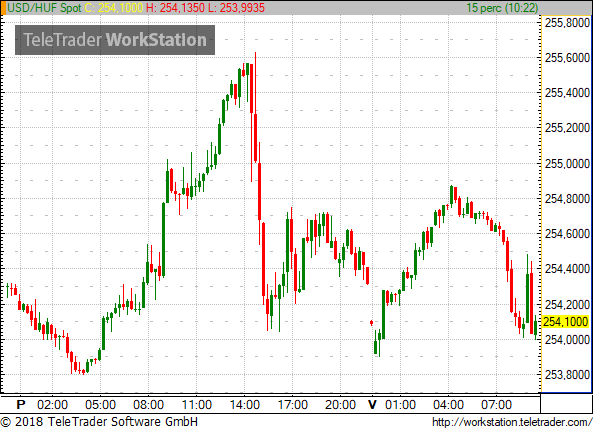Click the 253,8000 price axis label
The image size is (593, 431).
[567, 375]
